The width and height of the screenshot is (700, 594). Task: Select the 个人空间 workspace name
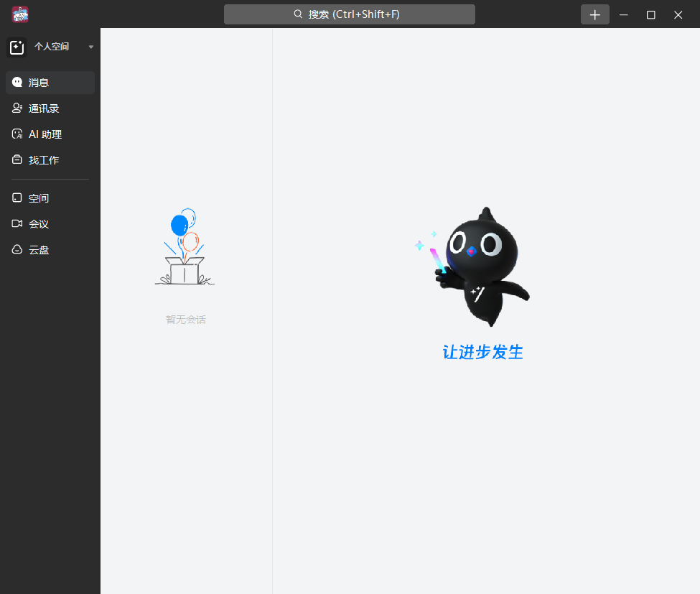[x=52, y=47]
